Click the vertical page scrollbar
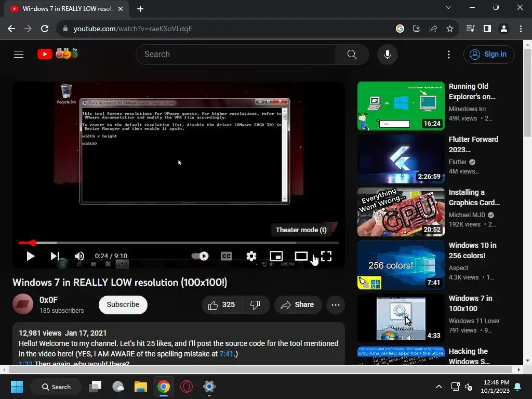This screenshot has height=399, width=532. [x=527, y=92]
